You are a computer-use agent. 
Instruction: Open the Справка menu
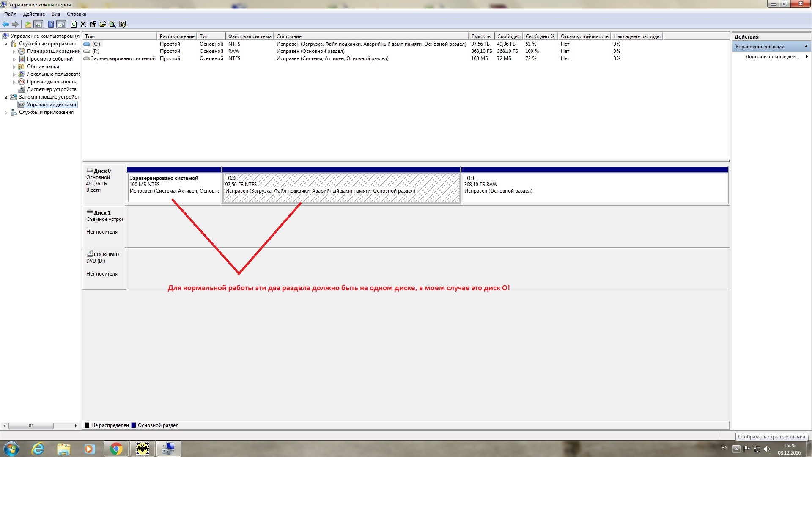tap(77, 14)
